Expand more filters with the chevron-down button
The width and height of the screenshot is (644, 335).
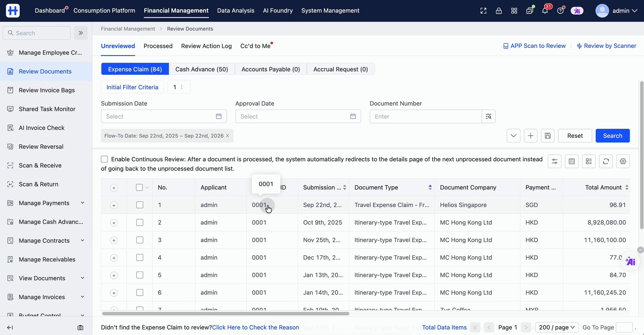point(514,136)
